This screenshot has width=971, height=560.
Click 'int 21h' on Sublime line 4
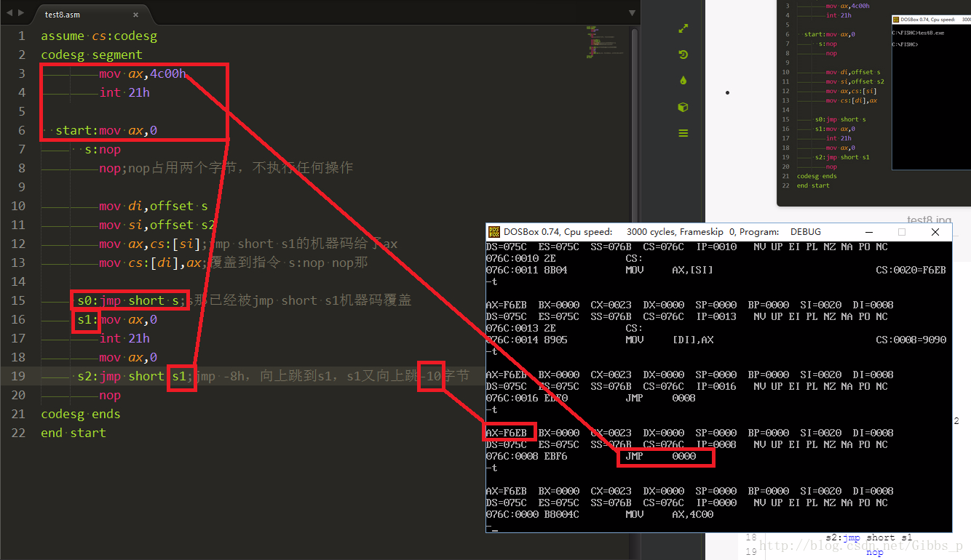point(124,93)
